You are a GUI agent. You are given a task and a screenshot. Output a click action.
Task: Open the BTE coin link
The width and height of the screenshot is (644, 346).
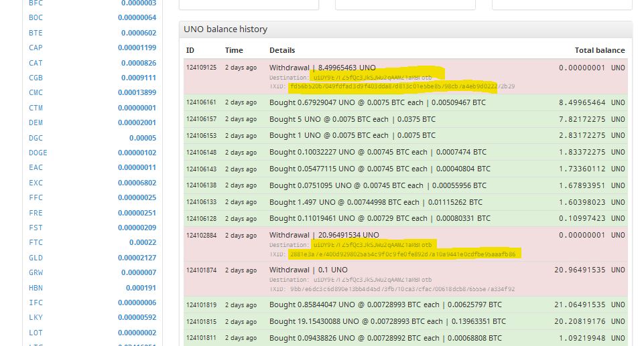[x=36, y=33]
